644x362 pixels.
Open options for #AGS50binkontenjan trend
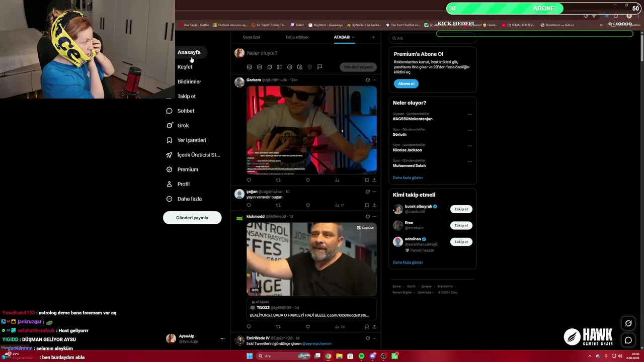click(470, 115)
